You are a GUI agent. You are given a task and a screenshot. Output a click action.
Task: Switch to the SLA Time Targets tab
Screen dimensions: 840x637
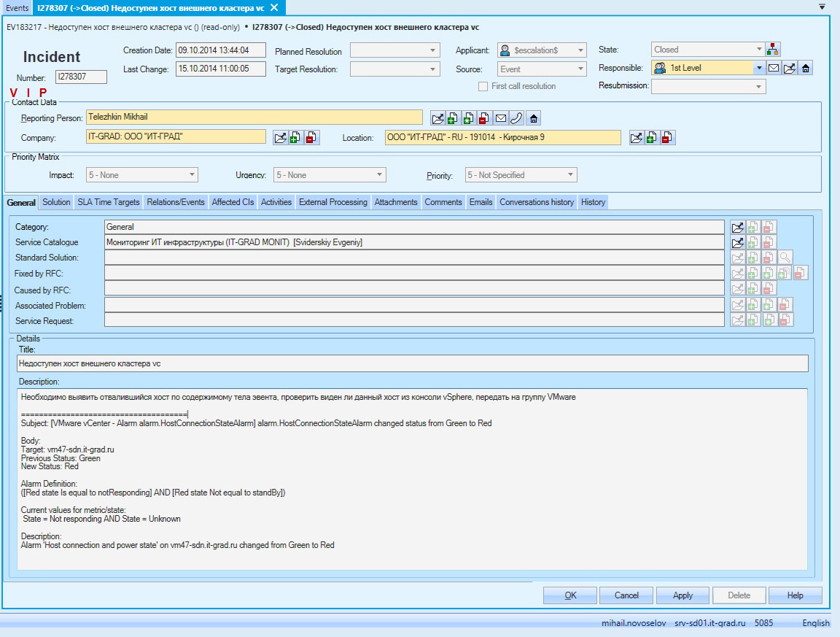click(109, 202)
